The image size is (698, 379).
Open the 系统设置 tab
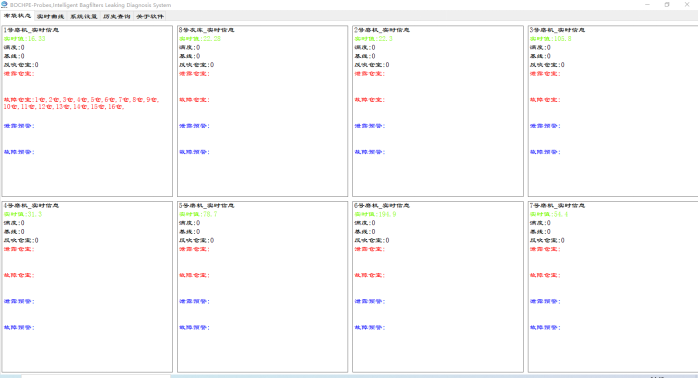pyautogui.click(x=83, y=16)
